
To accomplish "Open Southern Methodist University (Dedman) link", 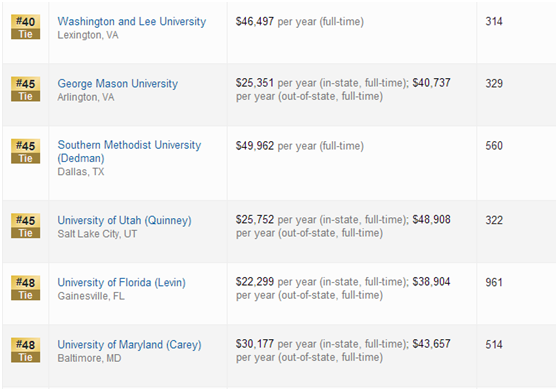I will click(129, 152).
